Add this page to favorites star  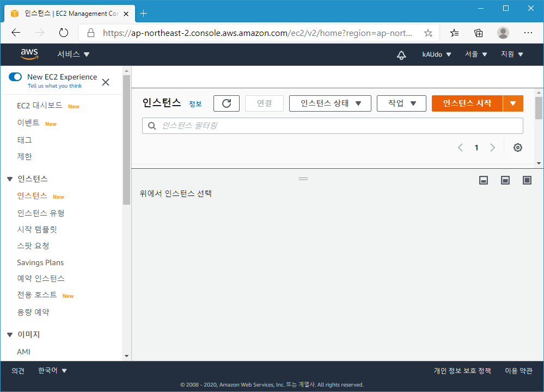coord(428,33)
